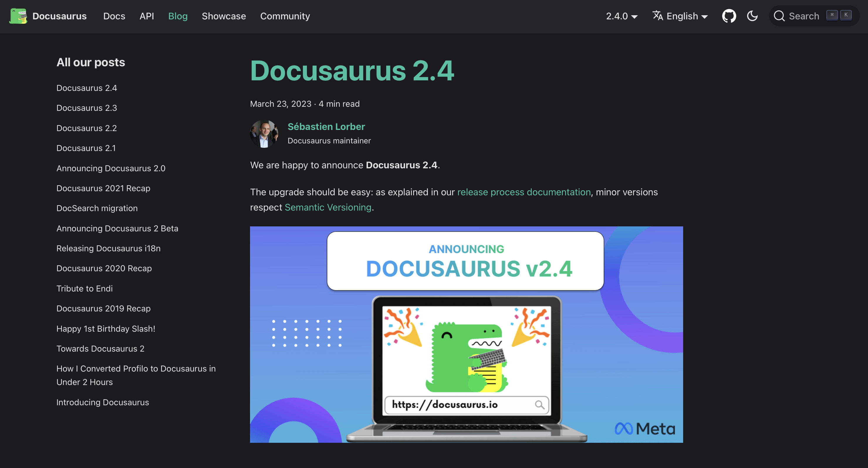868x468 pixels.
Task: View Towards Docusaurus 2 post
Action: point(100,349)
